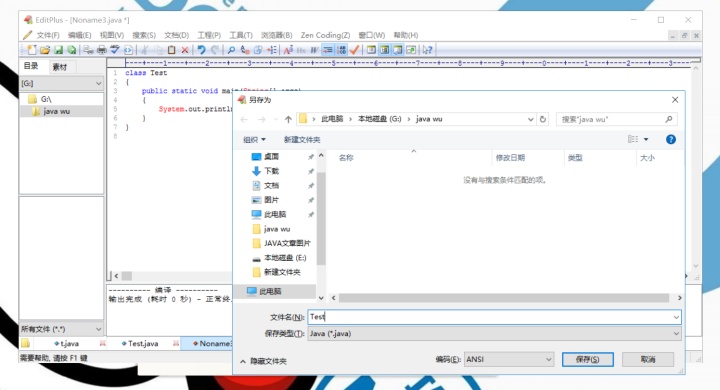Click the 取消 cancel button

tap(648, 359)
